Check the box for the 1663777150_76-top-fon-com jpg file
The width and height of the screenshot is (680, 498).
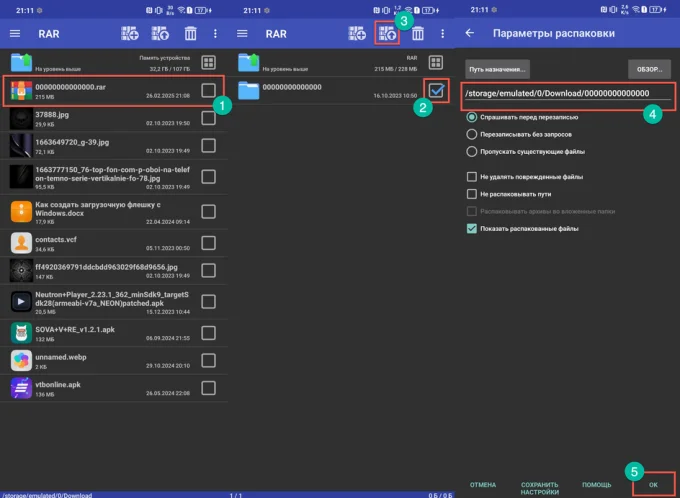pos(209,177)
